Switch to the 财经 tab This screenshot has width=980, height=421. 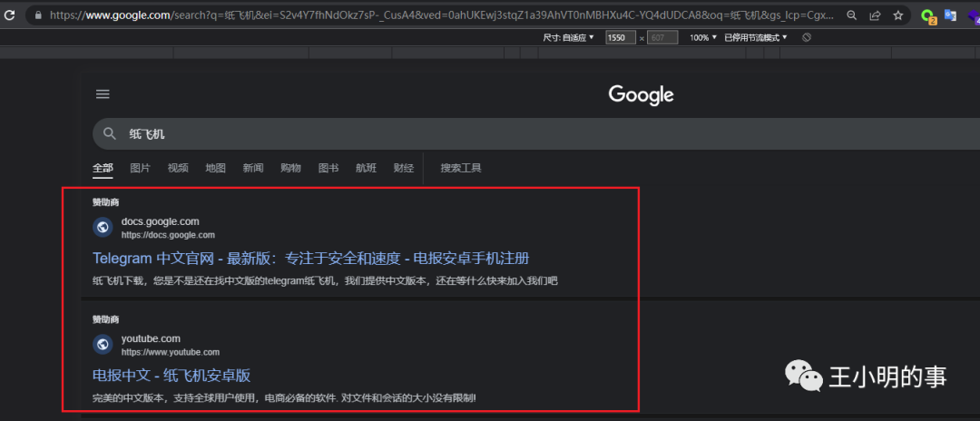[x=404, y=168]
